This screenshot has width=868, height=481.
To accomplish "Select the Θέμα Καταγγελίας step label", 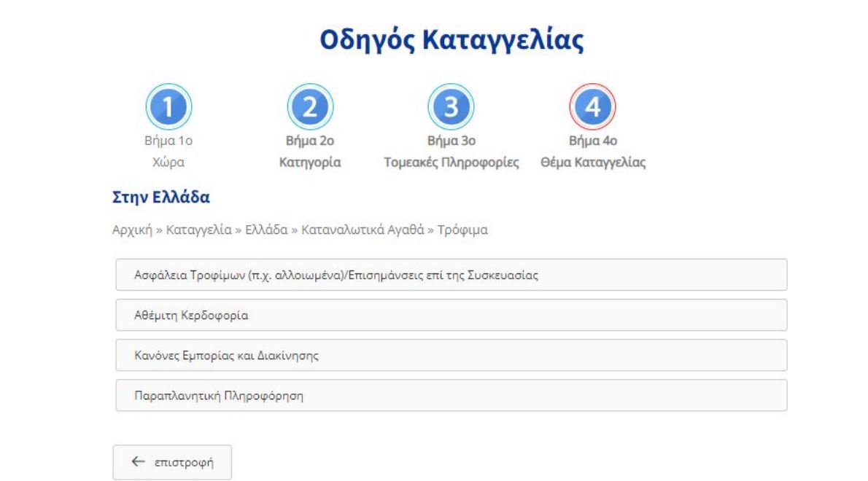I will coord(592,163).
